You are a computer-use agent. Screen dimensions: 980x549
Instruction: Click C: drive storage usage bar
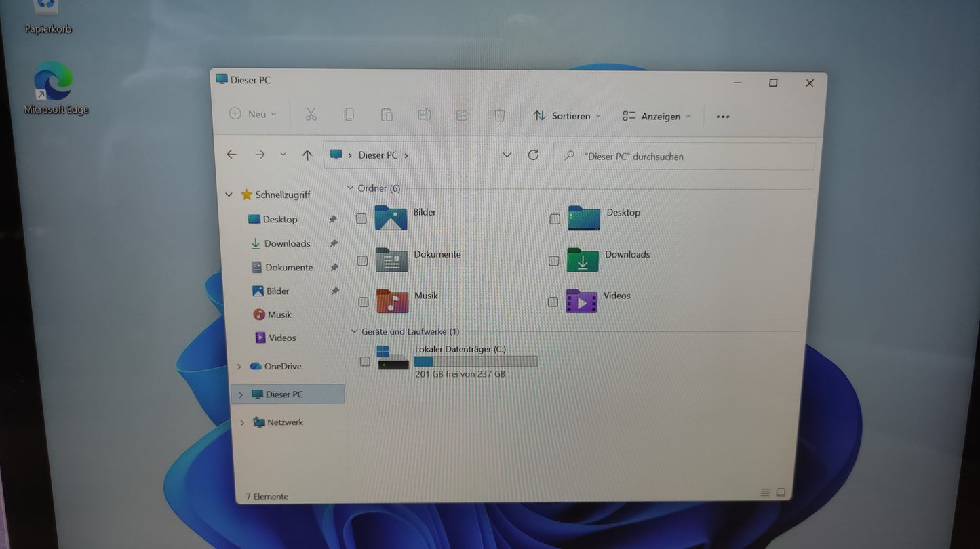[476, 361]
